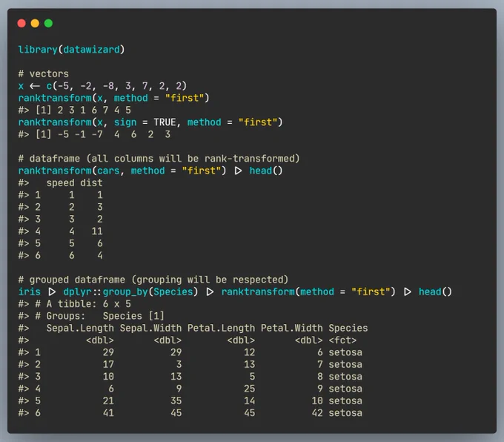Click Petal.Length value 25 in row 4

pos(250,389)
